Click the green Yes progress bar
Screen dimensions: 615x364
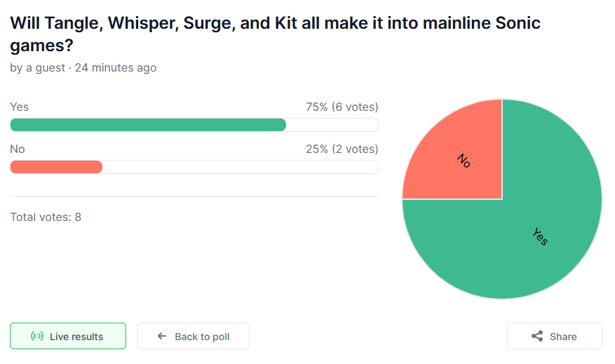[x=148, y=125]
